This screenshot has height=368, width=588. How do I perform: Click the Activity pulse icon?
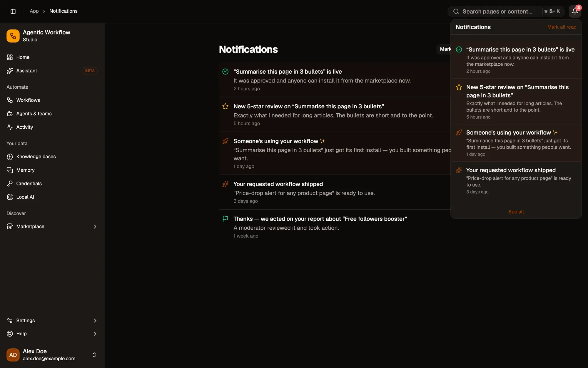(x=10, y=127)
